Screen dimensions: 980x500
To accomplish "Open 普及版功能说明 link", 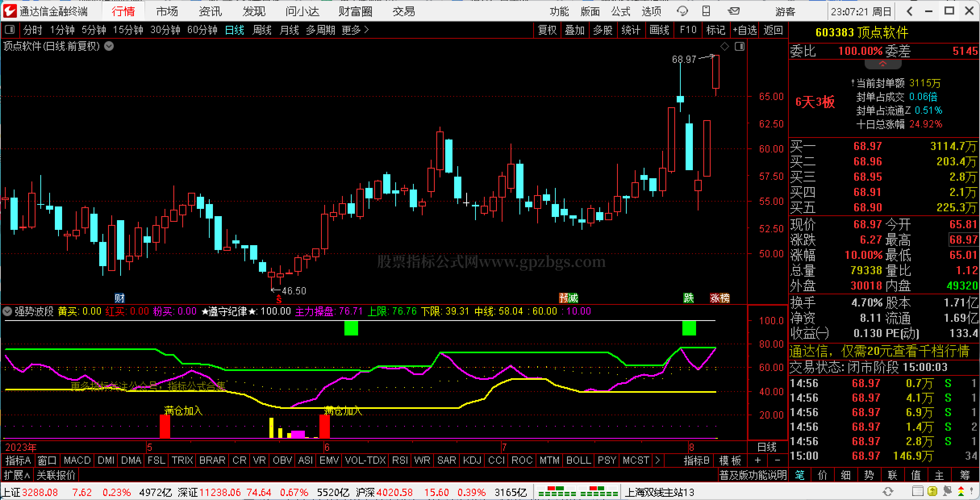I will tap(753, 475).
